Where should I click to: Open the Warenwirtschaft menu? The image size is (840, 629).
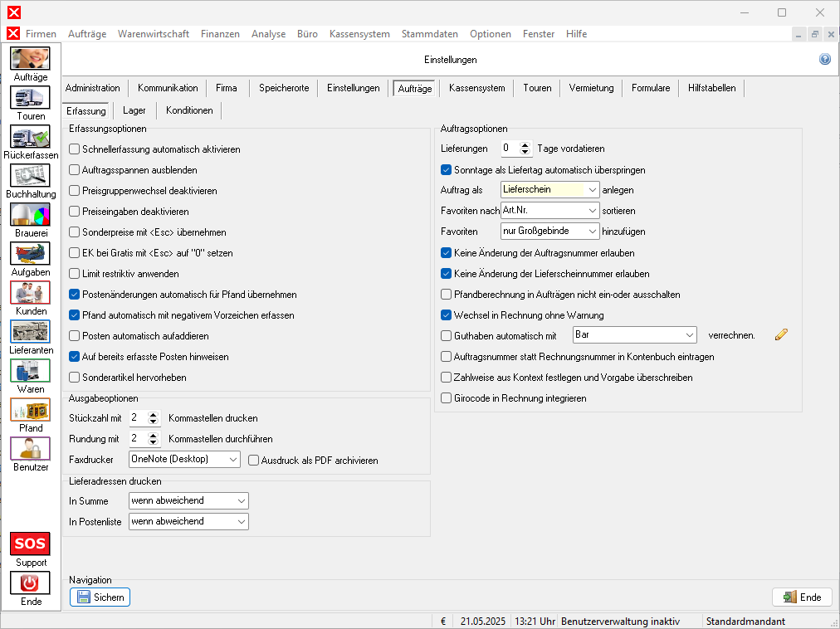pyautogui.click(x=153, y=34)
